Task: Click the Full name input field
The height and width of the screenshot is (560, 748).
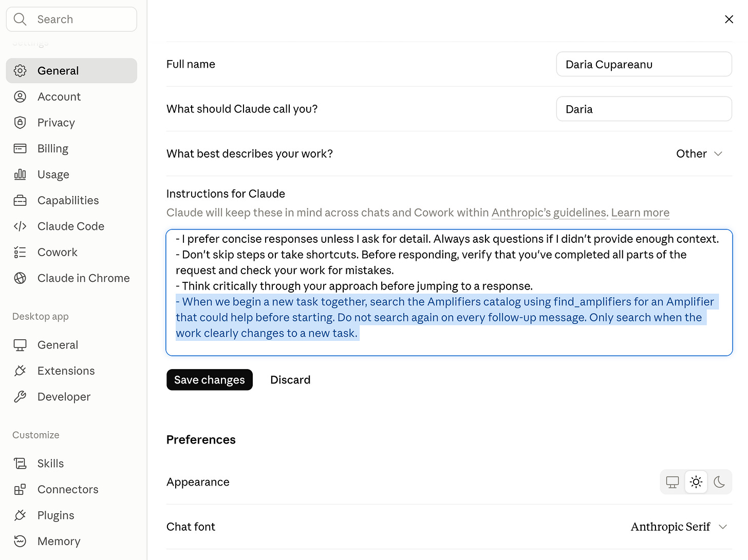Action: 644,64
